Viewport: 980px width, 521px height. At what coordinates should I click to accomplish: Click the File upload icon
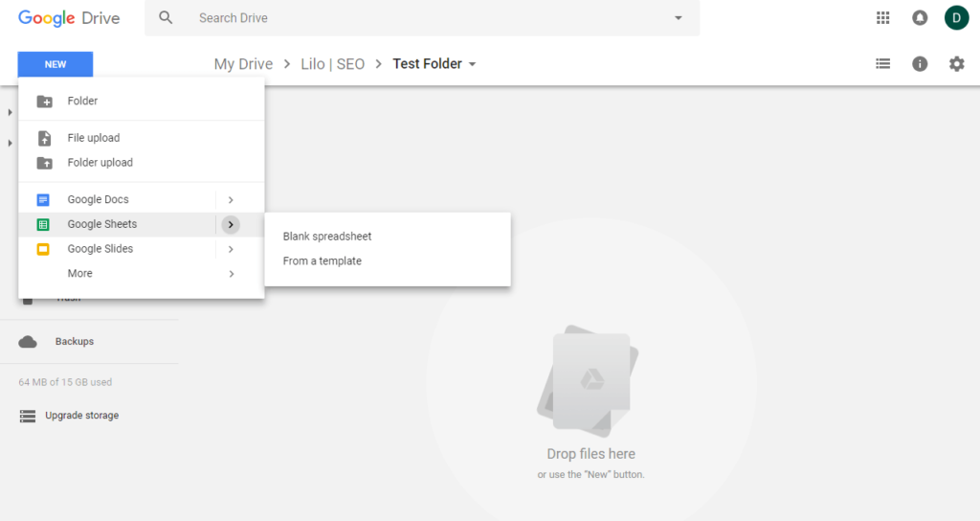tap(44, 138)
